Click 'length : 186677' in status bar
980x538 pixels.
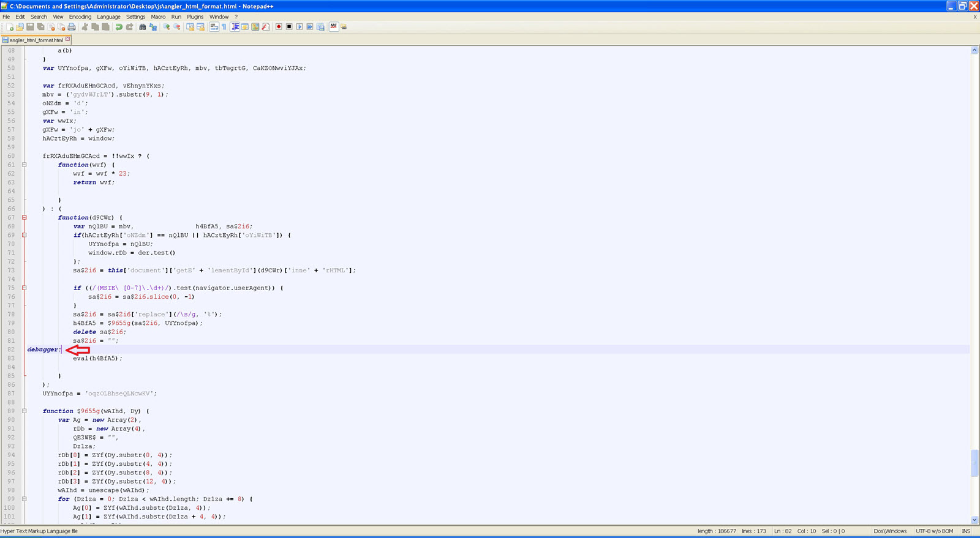tap(717, 531)
